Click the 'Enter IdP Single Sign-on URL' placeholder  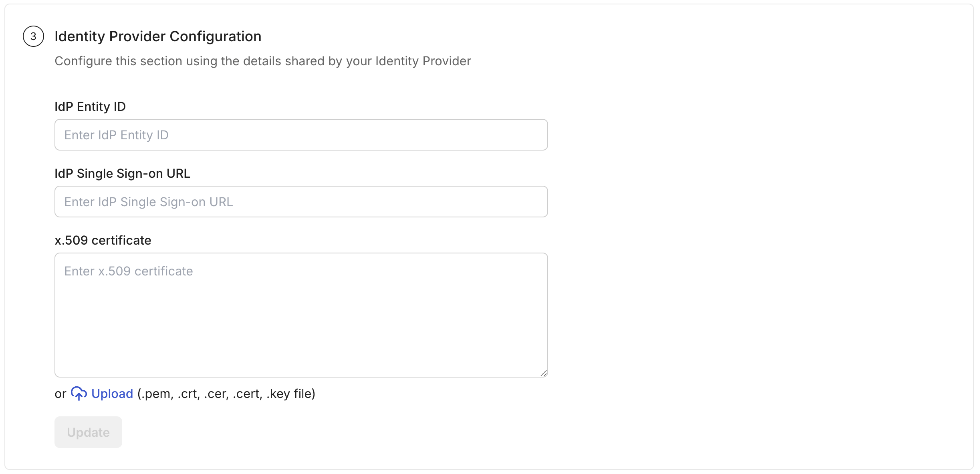click(x=148, y=201)
